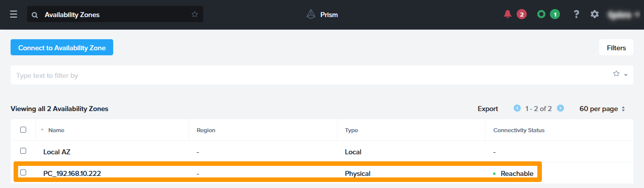Check the Local AZ row checkbox
This screenshot has width=644, height=188.
click(x=23, y=151)
